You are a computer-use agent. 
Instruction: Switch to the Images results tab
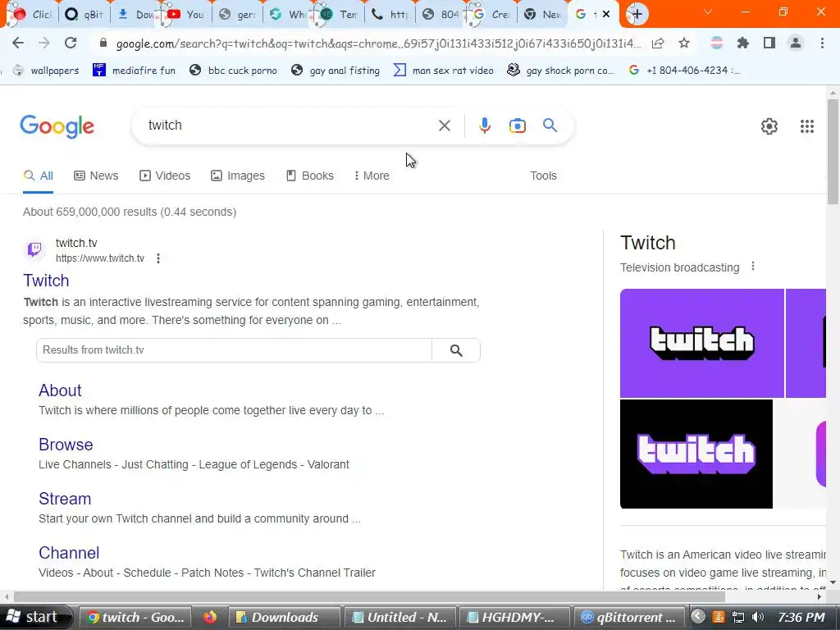click(x=237, y=176)
